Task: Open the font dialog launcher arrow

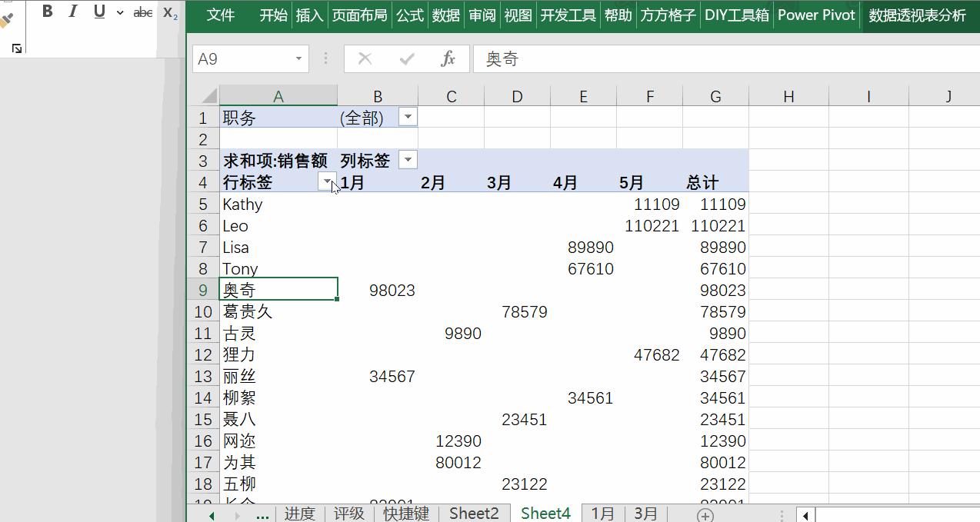Action: [17, 48]
